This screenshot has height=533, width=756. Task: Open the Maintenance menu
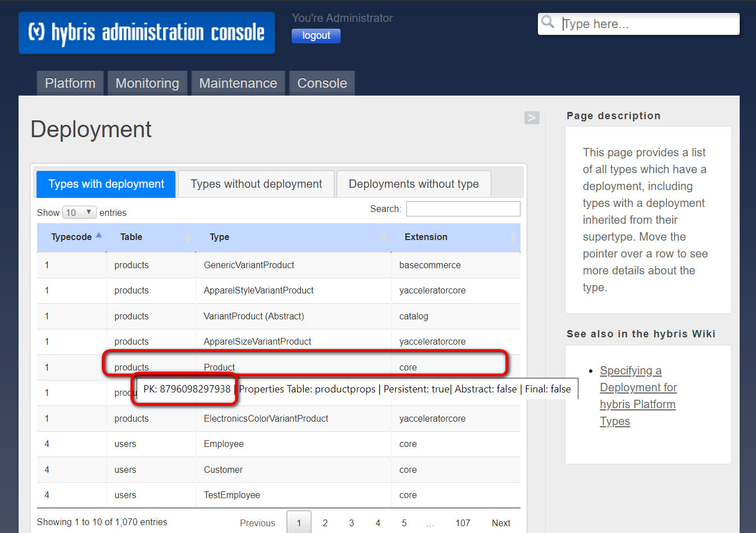click(x=238, y=83)
